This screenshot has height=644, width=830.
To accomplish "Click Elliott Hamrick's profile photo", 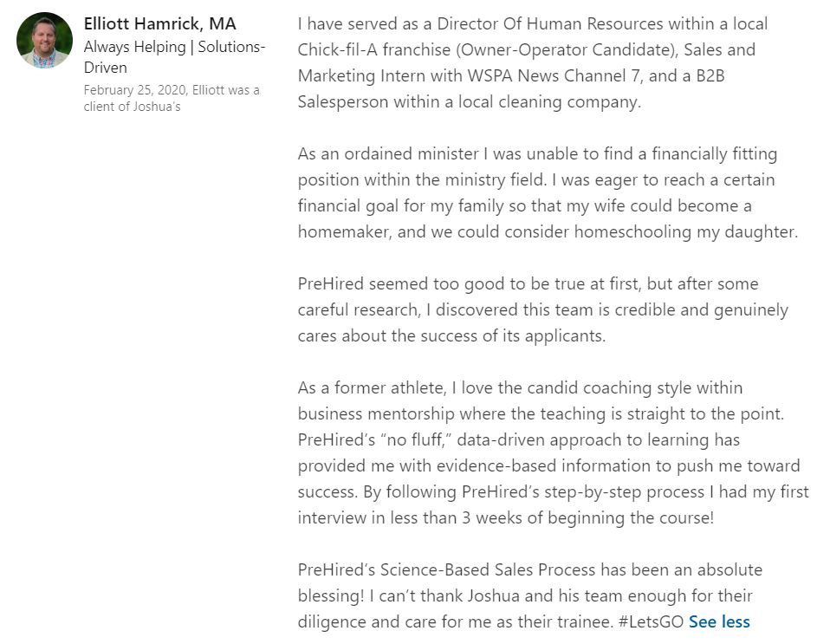I will (x=44, y=40).
